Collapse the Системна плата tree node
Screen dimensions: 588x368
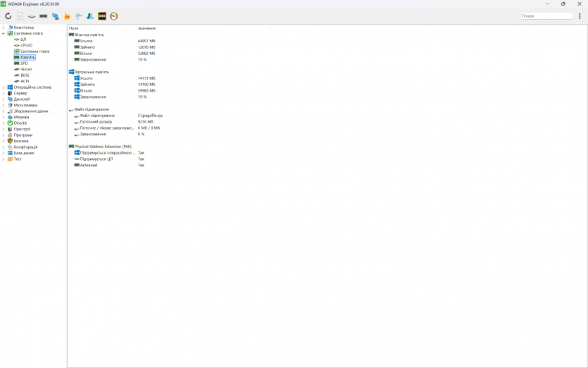coord(3,33)
